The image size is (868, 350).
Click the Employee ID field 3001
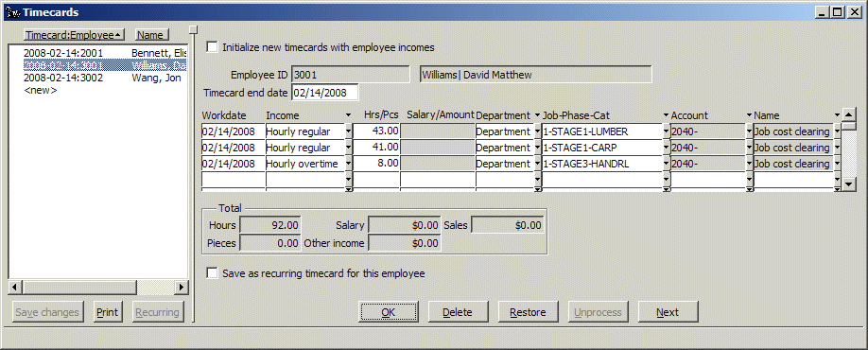pyautogui.click(x=350, y=75)
